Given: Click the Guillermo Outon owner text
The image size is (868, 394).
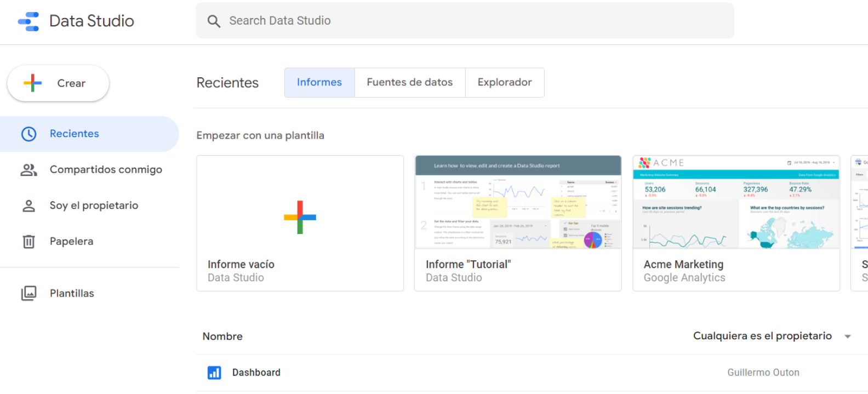Looking at the screenshot, I should pyautogui.click(x=763, y=373).
